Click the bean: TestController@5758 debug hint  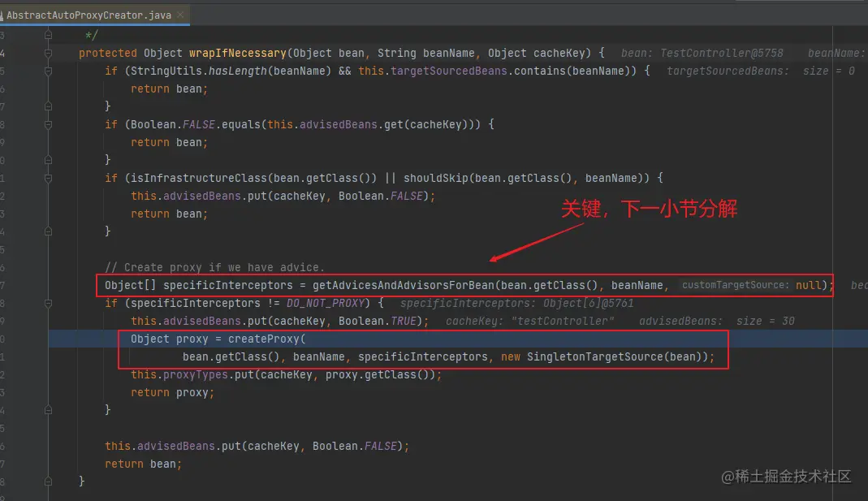pos(702,53)
